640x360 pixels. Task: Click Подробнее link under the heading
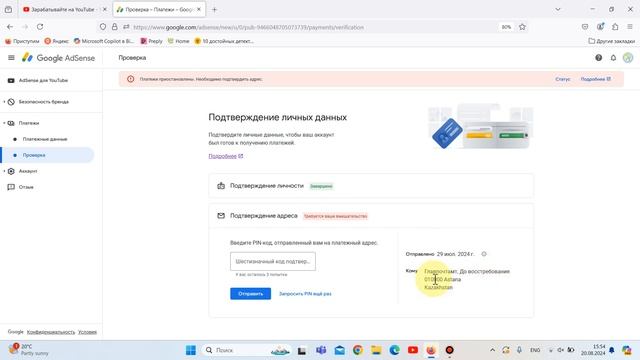pos(226,156)
